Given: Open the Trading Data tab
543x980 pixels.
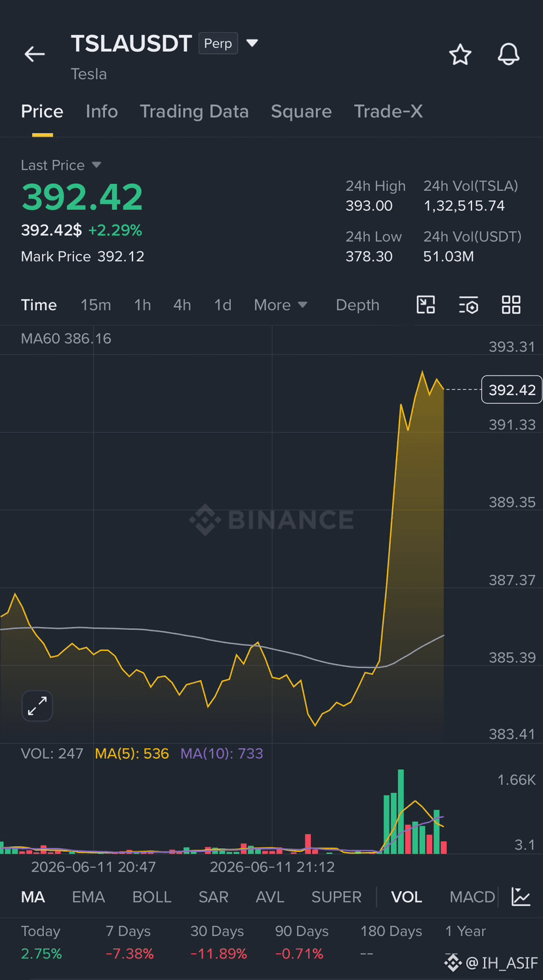Looking at the screenshot, I should (194, 112).
